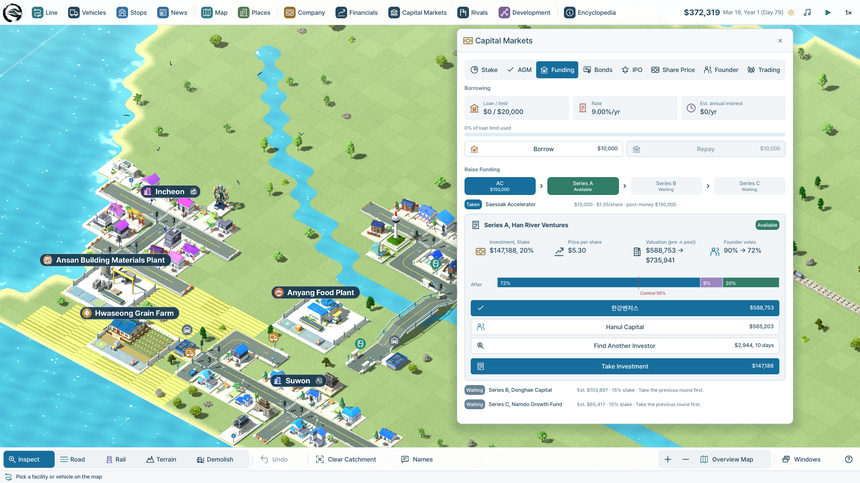Open the Company panel
Image resolution: width=860 pixels, height=483 pixels.
[x=304, y=12]
